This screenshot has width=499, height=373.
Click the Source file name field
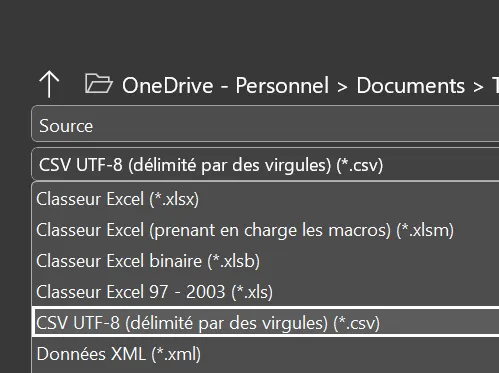click(265, 124)
